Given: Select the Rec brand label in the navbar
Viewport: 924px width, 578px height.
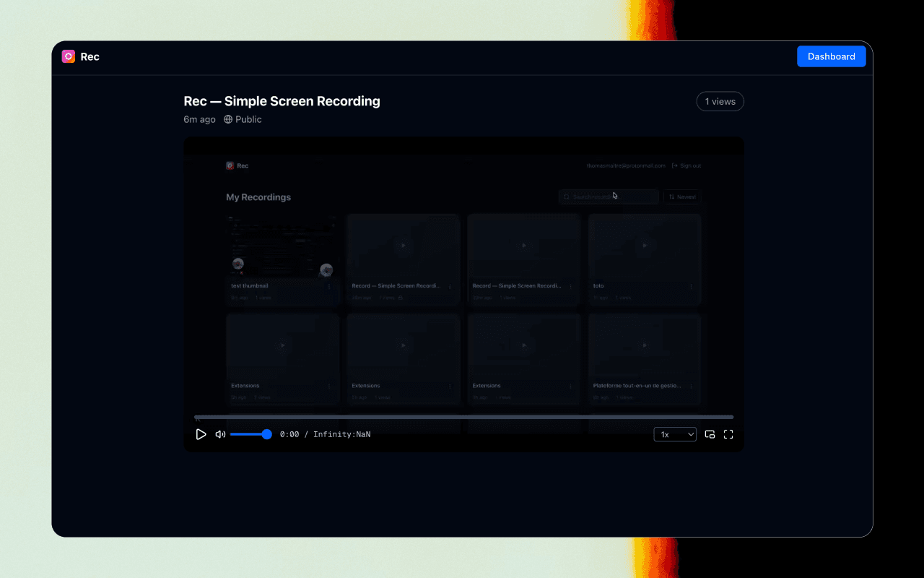Looking at the screenshot, I should point(90,56).
